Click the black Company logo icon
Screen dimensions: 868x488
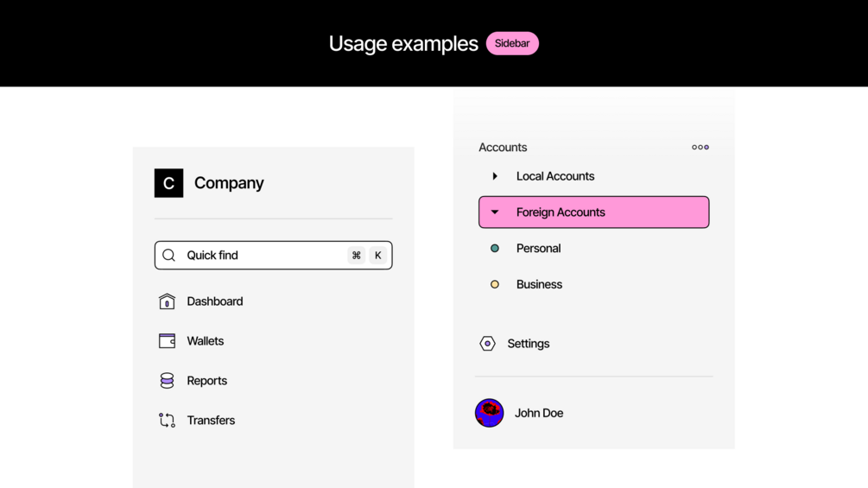(168, 183)
